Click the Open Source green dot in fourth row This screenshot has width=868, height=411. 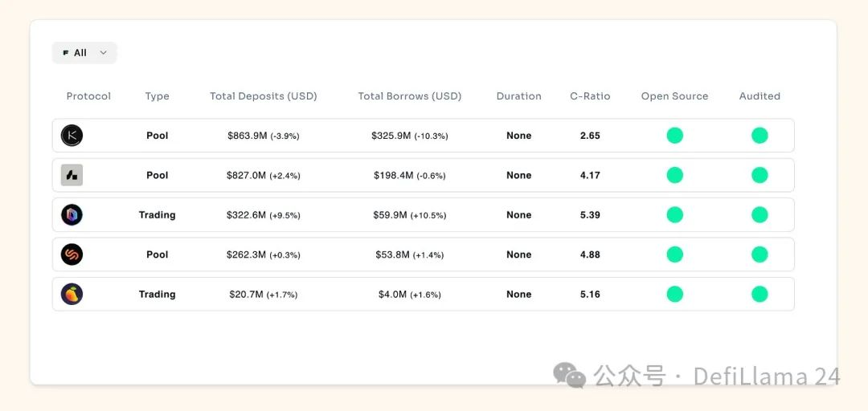(x=674, y=254)
